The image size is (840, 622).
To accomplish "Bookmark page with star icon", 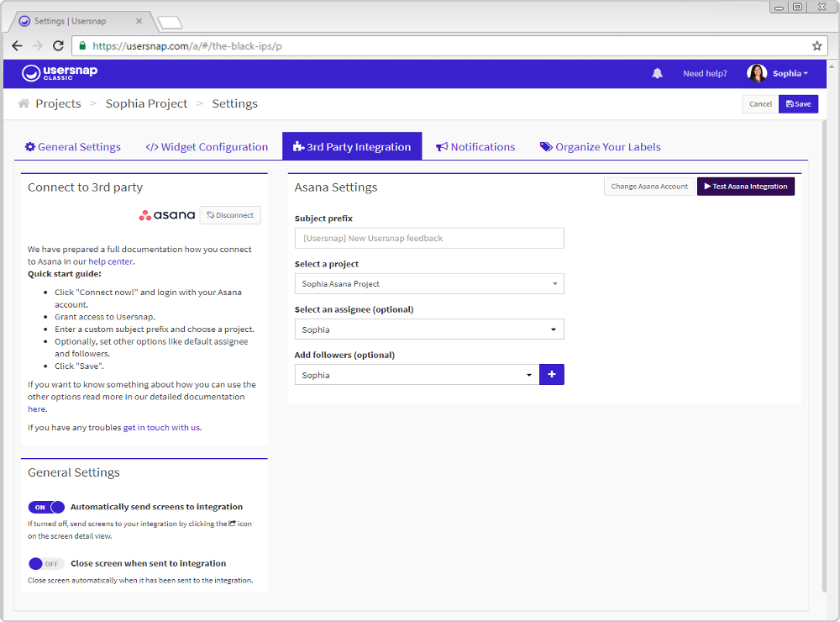I will pos(816,46).
